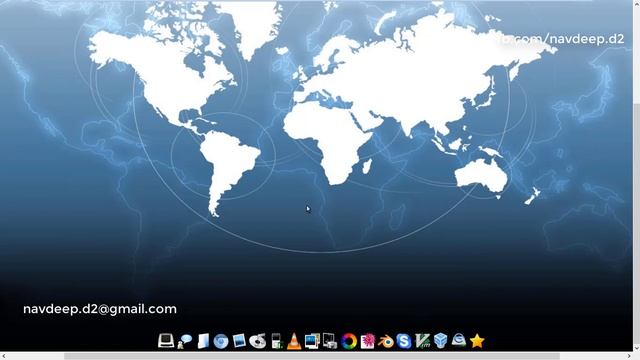Viewport: 640px width, 360px height.
Task: Open the file manager folder dock icon
Action: pos(203,341)
